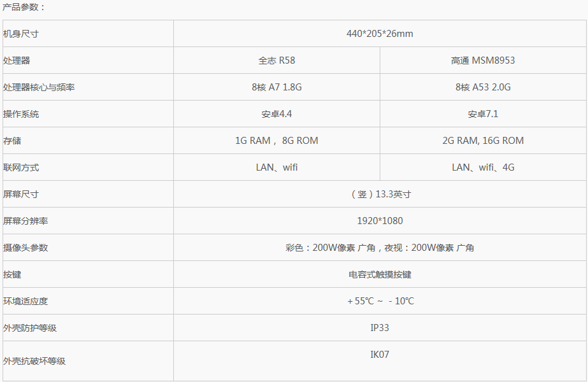
Task: Select the 机身尺寸 row label
Action: click(21, 34)
